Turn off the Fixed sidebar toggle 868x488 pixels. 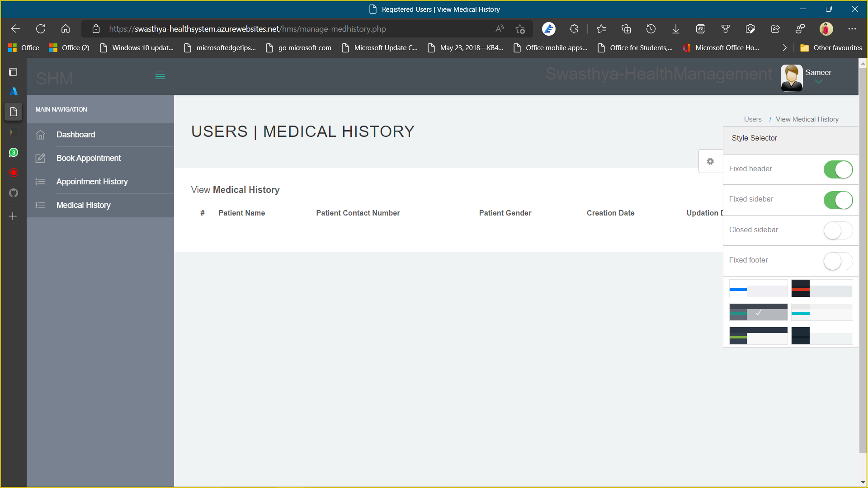838,200
